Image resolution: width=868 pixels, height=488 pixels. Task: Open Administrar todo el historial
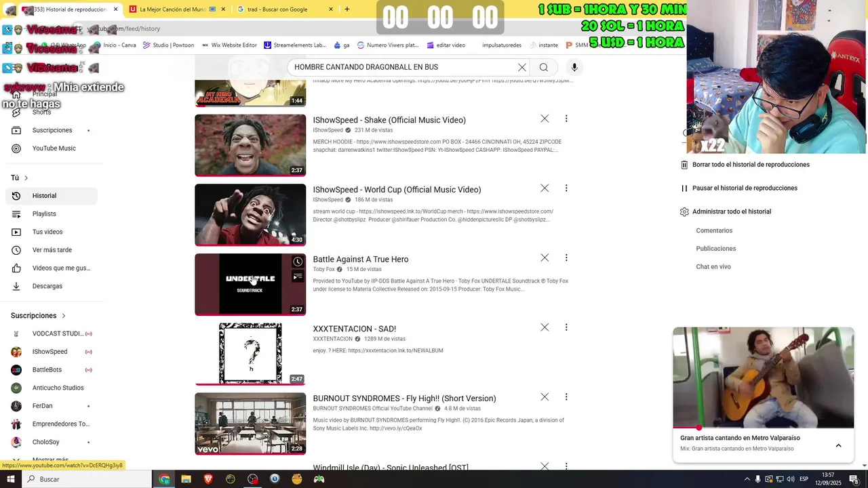pyautogui.click(x=725, y=211)
